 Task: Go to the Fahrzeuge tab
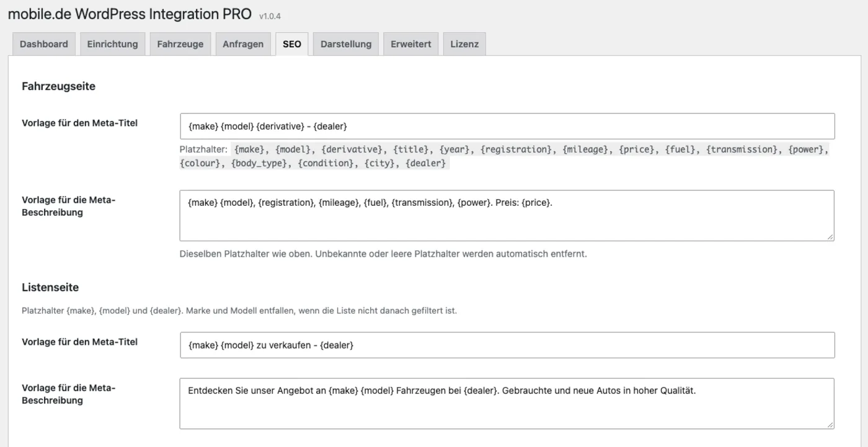[x=180, y=44]
